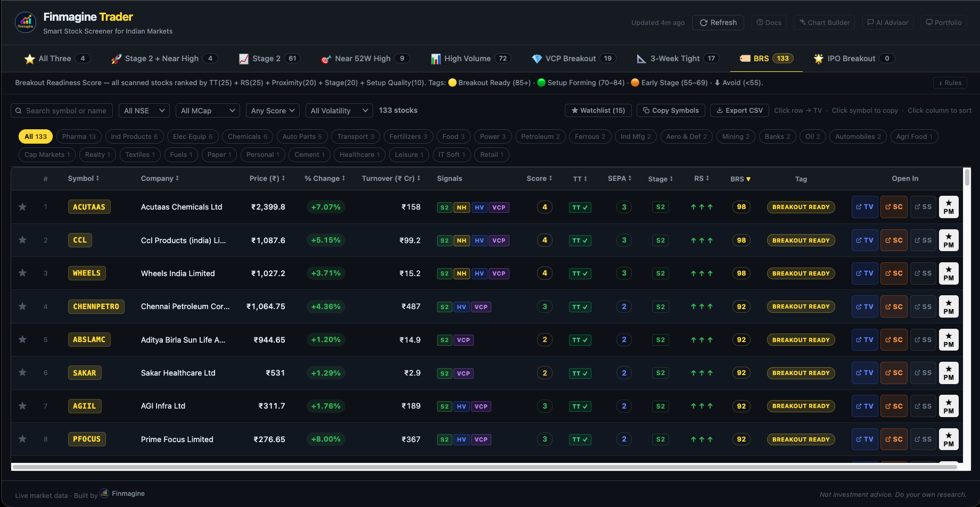Image resolution: width=980 pixels, height=507 pixels.
Task: Filter stocks by the Pharma sector chip
Action: pos(78,136)
